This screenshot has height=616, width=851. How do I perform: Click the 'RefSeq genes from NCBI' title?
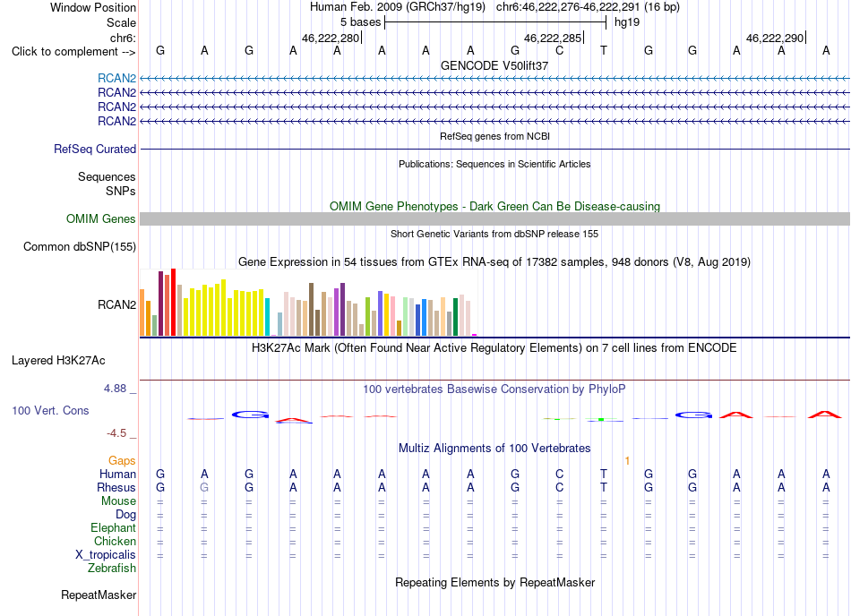click(494, 136)
